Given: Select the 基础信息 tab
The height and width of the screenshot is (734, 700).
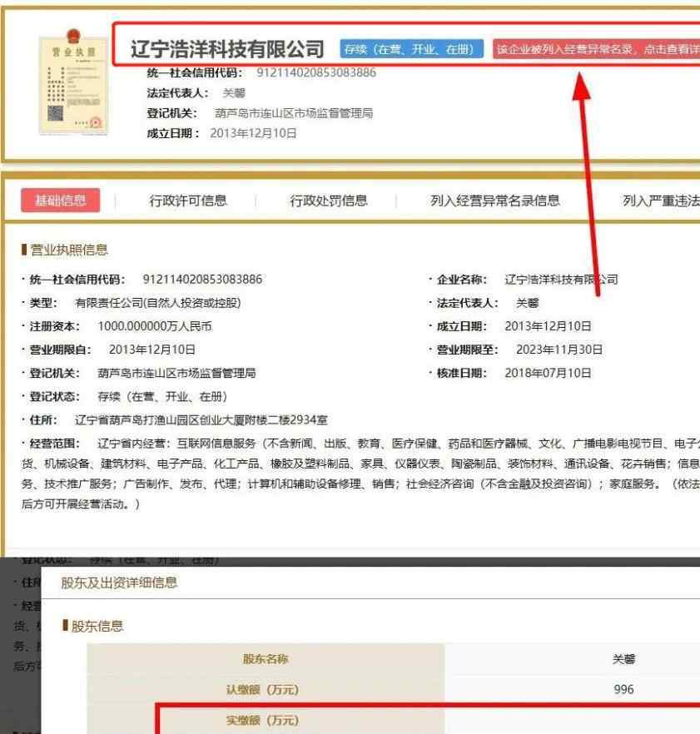Looking at the screenshot, I should [59, 200].
